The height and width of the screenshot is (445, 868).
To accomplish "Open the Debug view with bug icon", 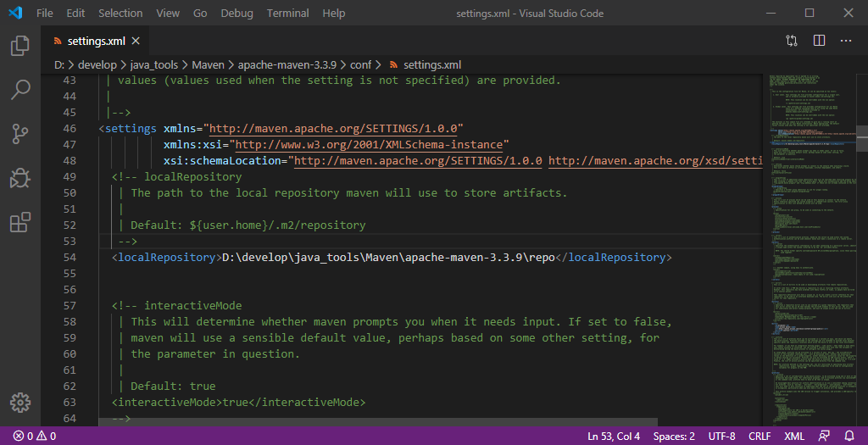I will pos(20,178).
